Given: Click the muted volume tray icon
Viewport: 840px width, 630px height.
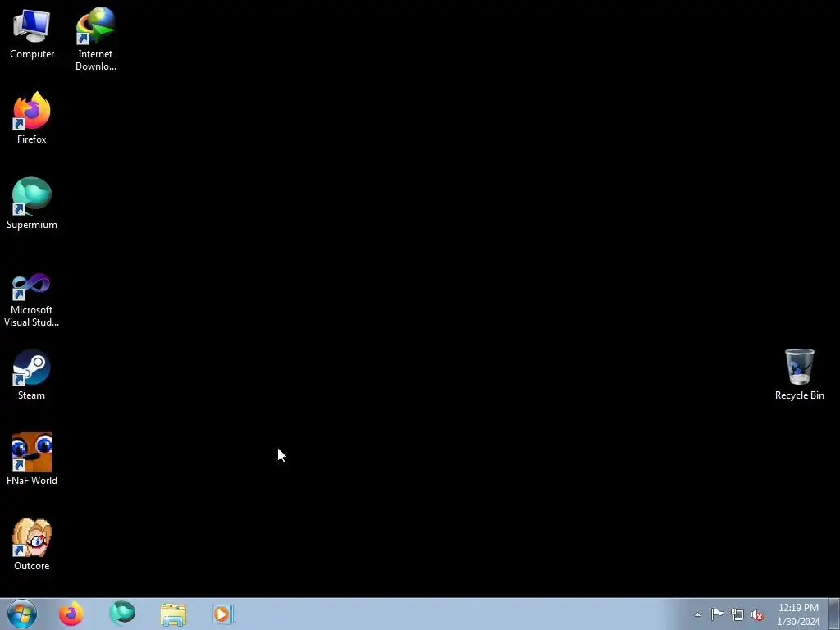Looking at the screenshot, I should tap(757, 615).
